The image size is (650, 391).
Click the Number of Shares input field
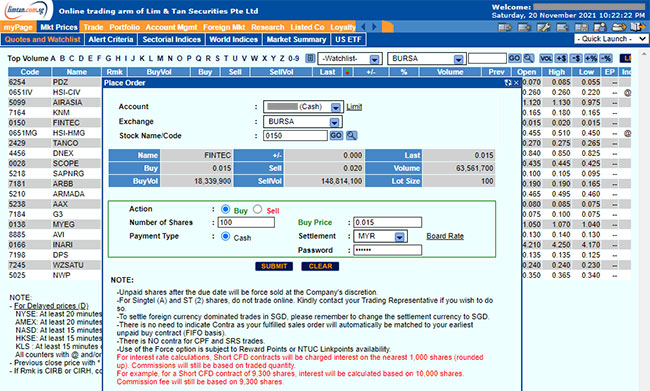click(x=246, y=223)
